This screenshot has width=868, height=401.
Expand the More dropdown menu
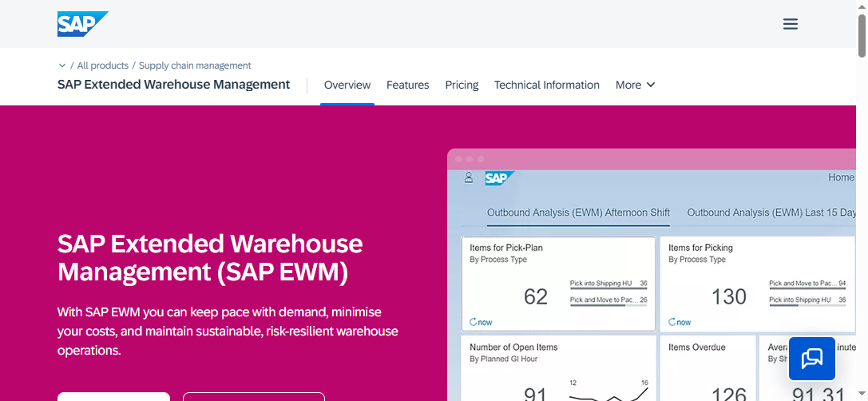(x=636, y=85)
